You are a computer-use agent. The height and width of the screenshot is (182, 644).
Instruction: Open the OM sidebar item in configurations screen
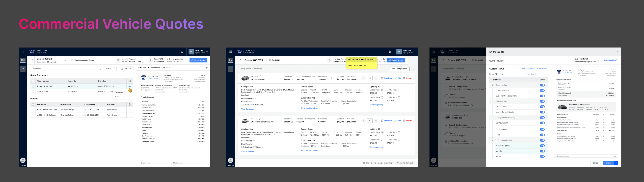(230, 60)
